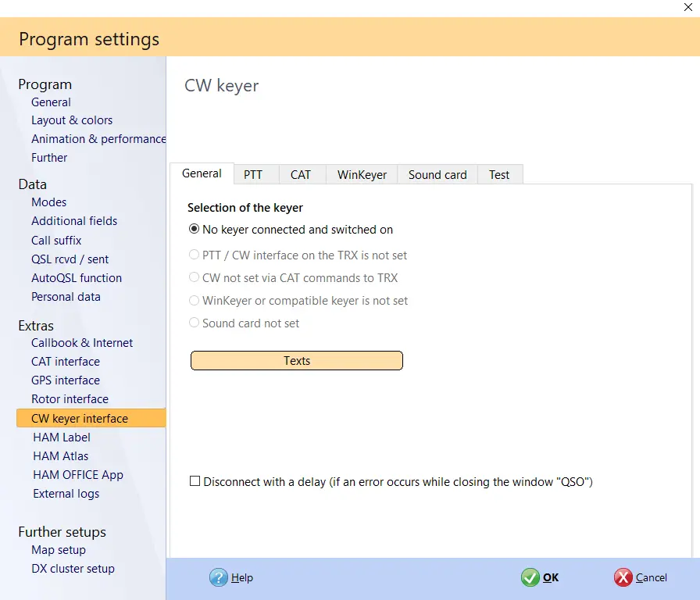
Task: Switch to the Sound card tab
Action: pyautogui.click(x=437, y=174)
